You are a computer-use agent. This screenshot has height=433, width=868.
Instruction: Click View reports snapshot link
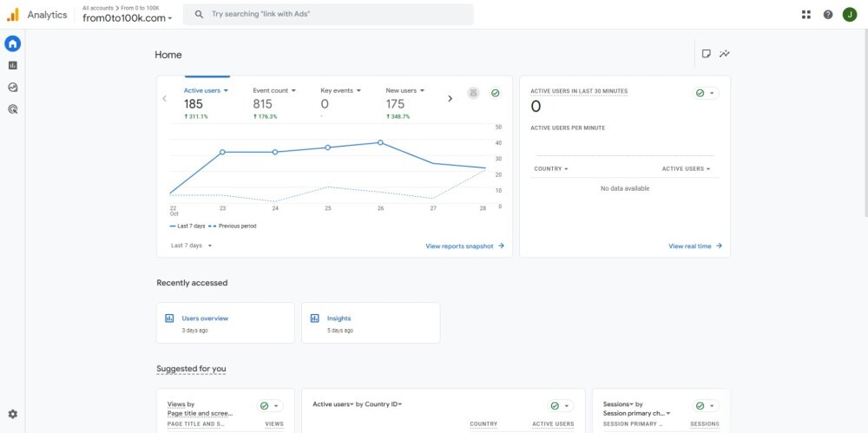point(464,246)
